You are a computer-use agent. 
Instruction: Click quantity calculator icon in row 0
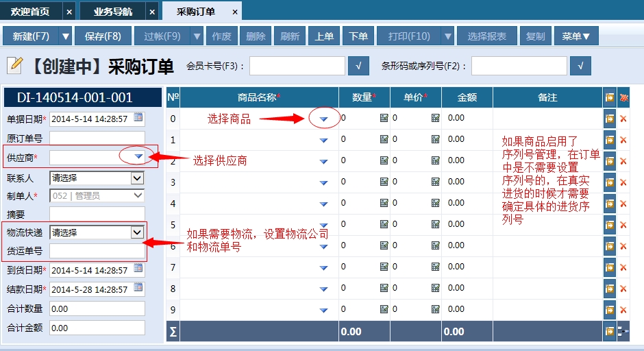coord(384,118)
